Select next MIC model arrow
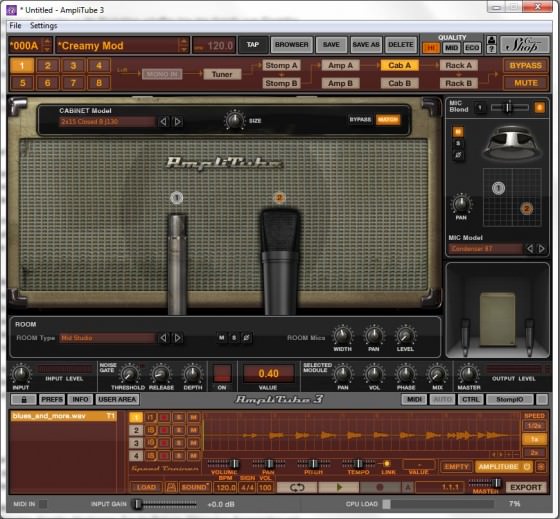This screenshot has height=519, width=560. [541, 249]
